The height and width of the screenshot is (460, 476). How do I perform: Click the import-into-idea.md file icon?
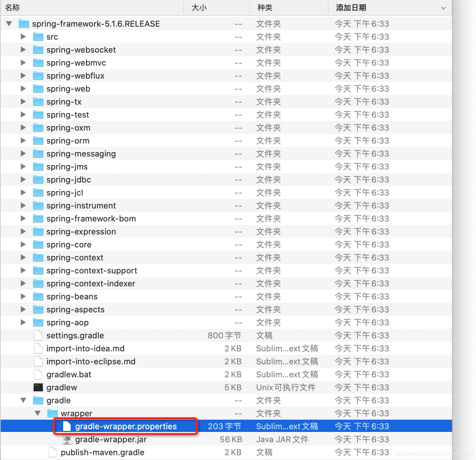pyautogui.click(x=38, y=348)
